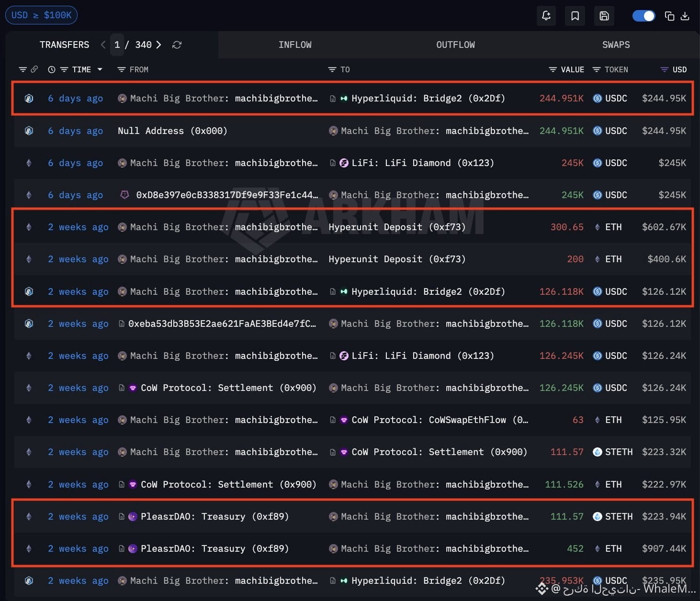Click the clock icon in the TIME header
The width and height of the screenshot is (700, 601).
click(x=52, y=69)
